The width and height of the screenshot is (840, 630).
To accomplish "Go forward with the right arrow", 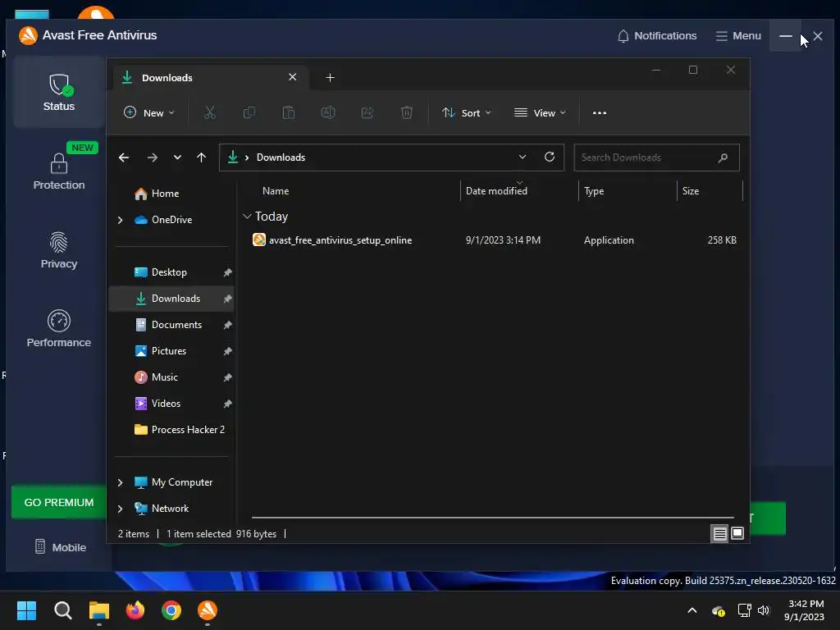I will tap(152, 157).
